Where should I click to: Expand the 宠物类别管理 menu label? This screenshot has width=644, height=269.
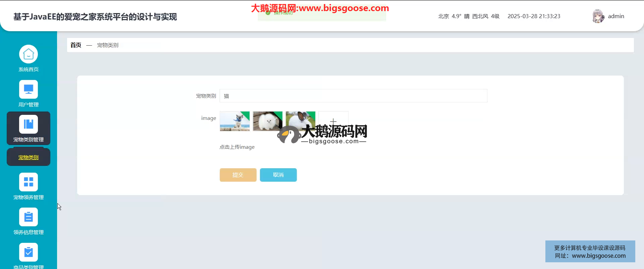(29, 140)
